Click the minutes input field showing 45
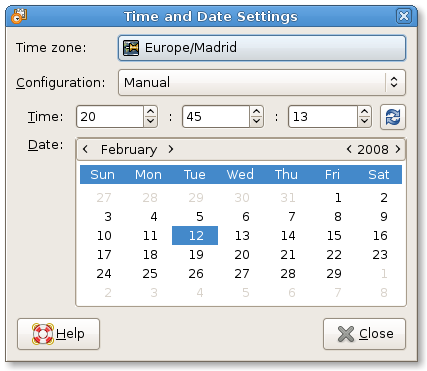427x371 pixels. click(216, 117)
